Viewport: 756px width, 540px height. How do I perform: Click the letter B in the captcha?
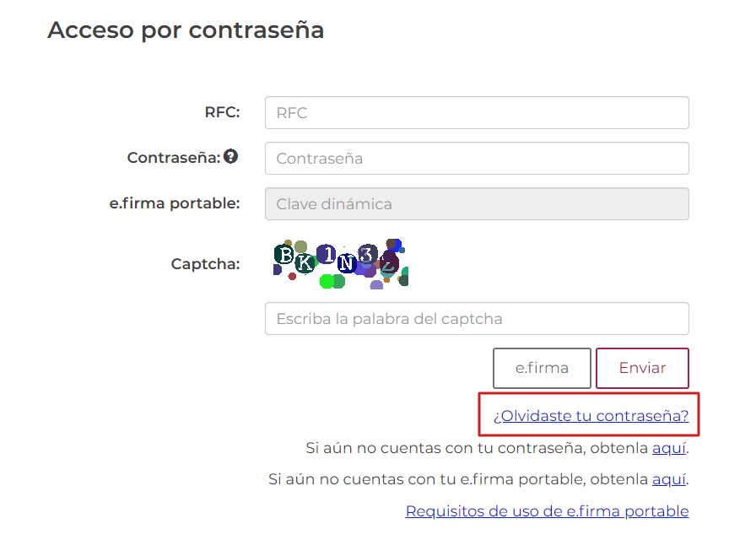coord(286,254)
